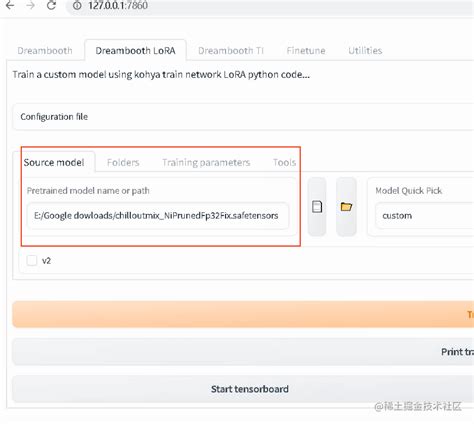The width and height of the screenshot is (474, 424).
Task: Open the Dreambooth TI tab
Action: pyautogui.click(x=231, y=51)
